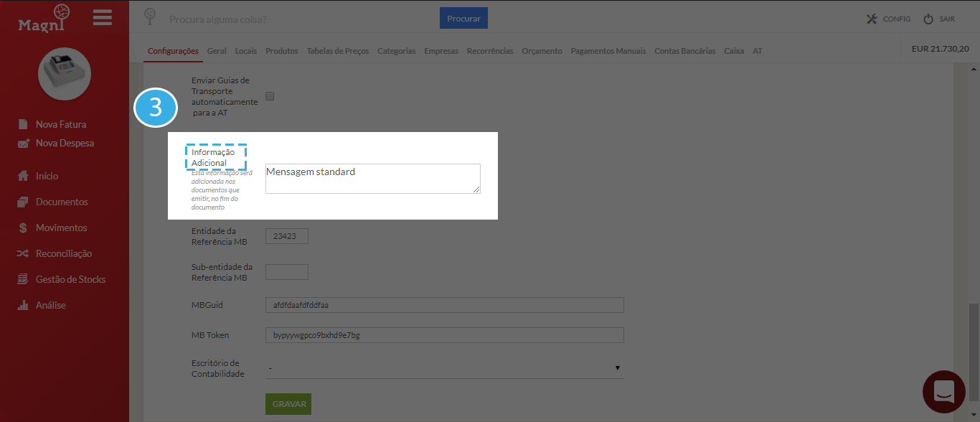Viewport: 980px width, 422px height.
Task: Switch to the Produtos tab
Action: (282, 51)
